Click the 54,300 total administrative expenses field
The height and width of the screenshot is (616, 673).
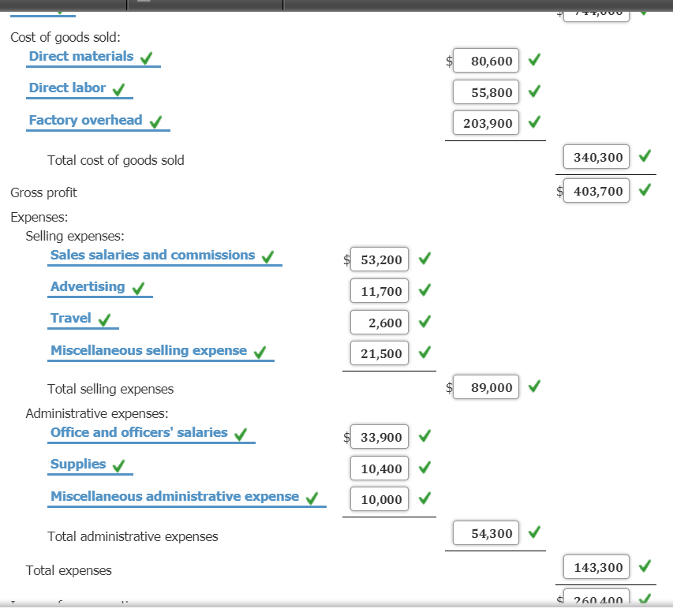click(x=486, y=532)
